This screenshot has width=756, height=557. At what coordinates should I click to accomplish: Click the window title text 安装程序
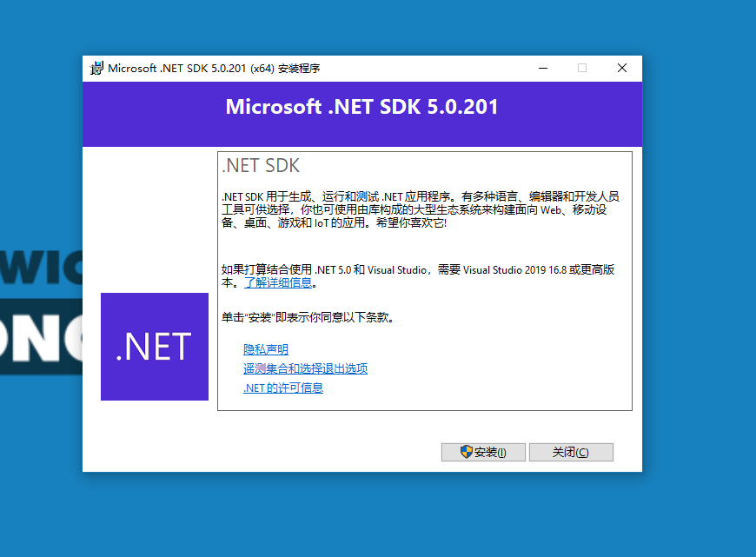(x=299, y=69)
